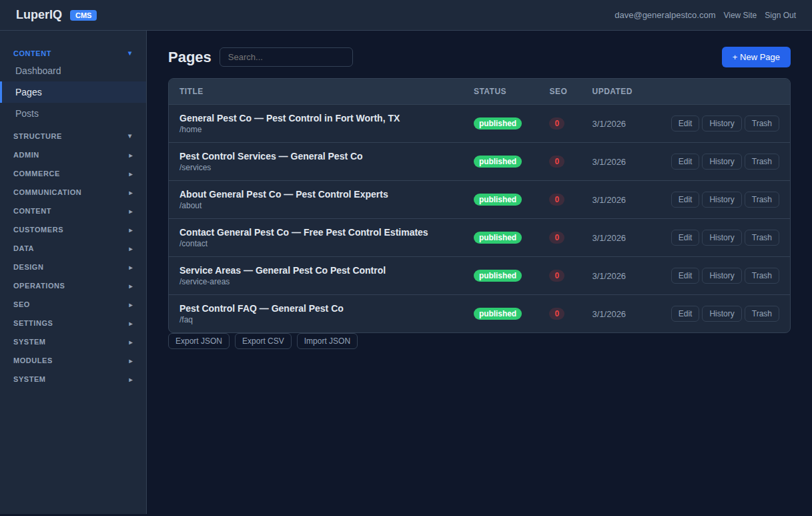Screen dimensions: 812x516
Task: Expand the COMMERCE sidebar section
Action: (x=72, y=174)
